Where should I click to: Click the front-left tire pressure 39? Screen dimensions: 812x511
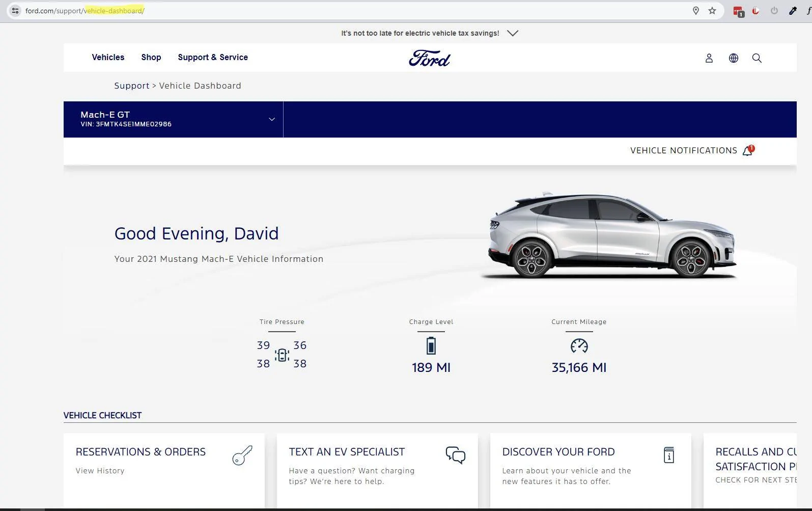pyautogui.click(x=263, y=345)
